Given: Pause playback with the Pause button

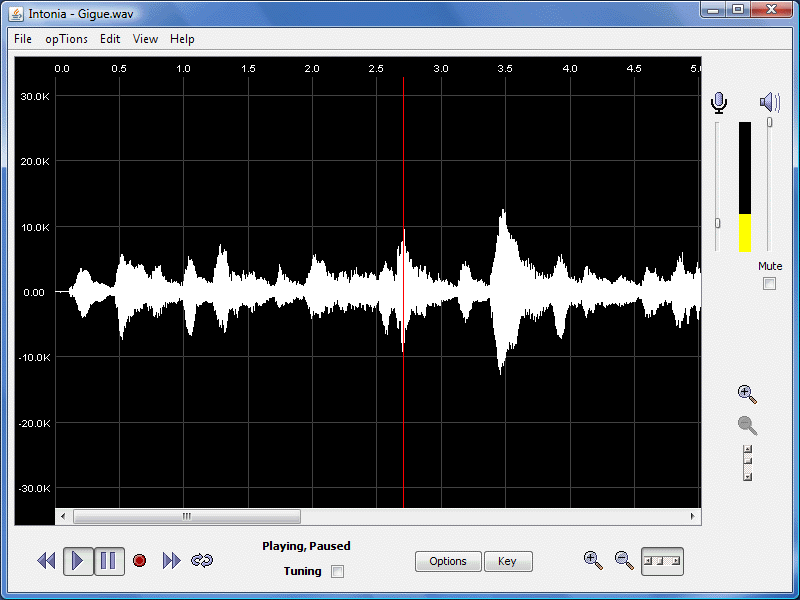Looking at the screenshot, I should click(109, 561).
